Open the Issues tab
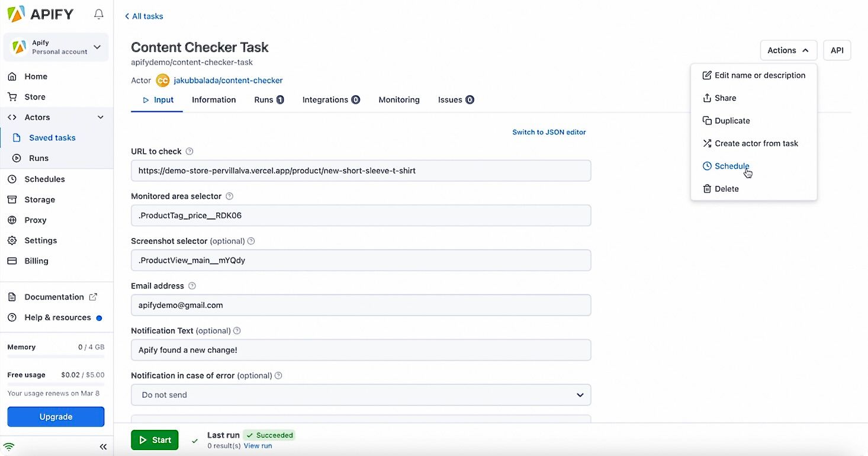Viewport: 868px width, 456px height. point(456,99)
